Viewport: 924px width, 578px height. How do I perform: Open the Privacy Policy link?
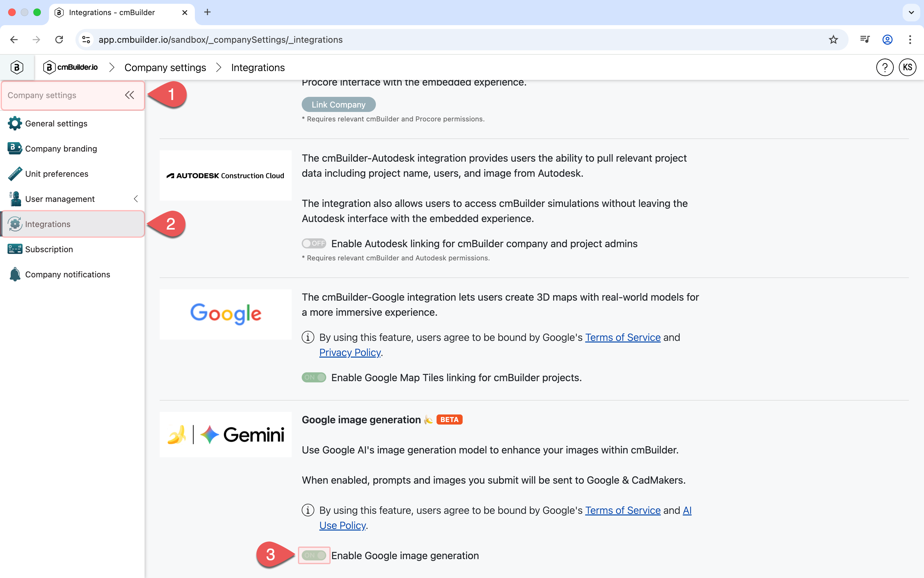(x=350, y=352)
